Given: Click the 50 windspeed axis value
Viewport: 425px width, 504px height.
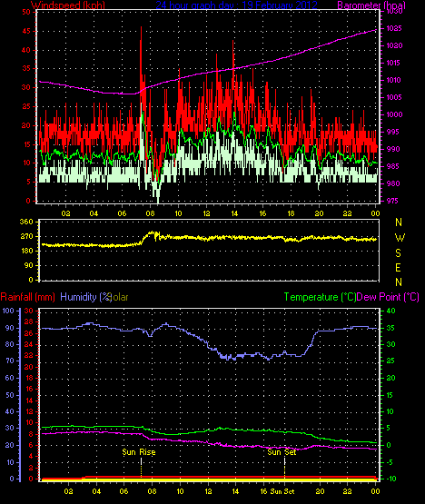Looking at the screenshot, I should click(26, 12).
